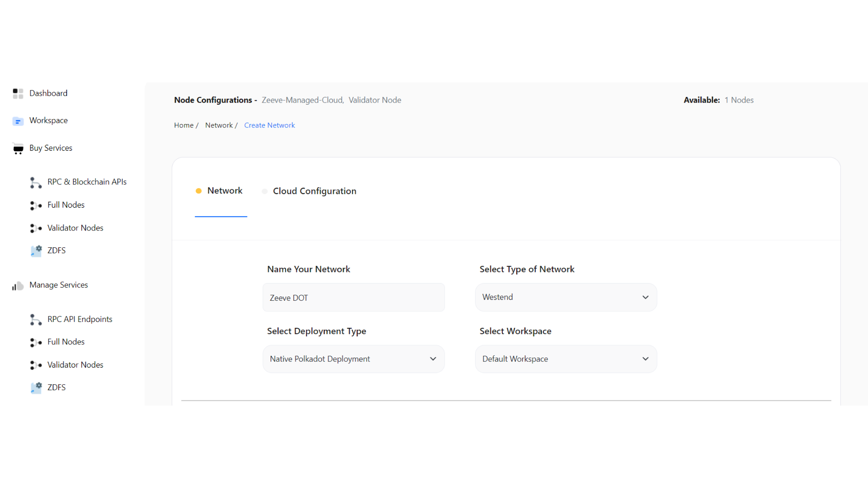The image size is (868, 488).
Task: Open the Create Network breadcrumb link
Action: 269,125
